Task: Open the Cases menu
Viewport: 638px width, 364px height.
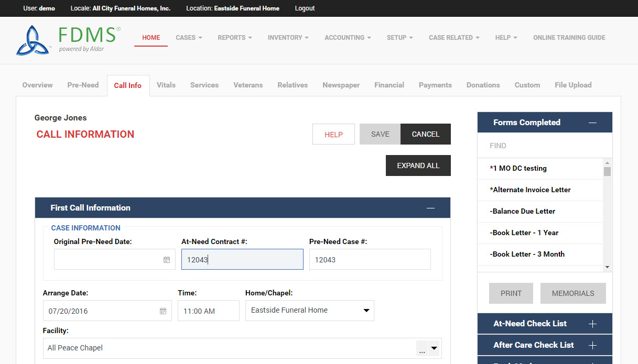Action: point(189,38)
